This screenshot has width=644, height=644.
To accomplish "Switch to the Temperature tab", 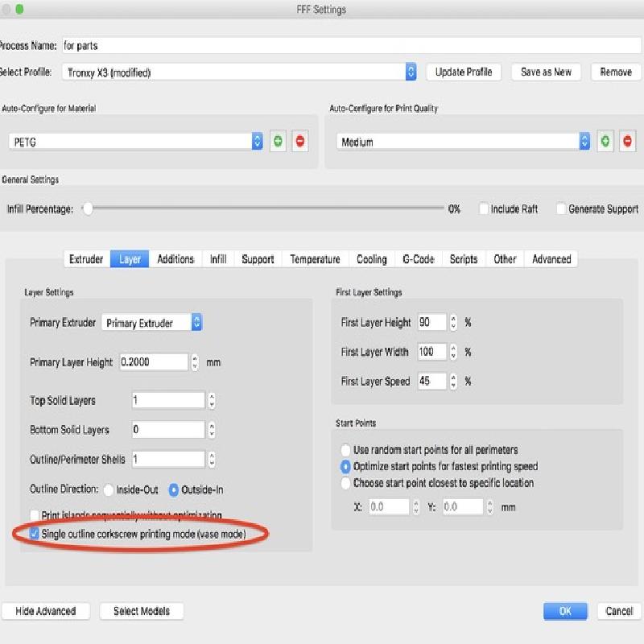I will (x=315, y=259).
